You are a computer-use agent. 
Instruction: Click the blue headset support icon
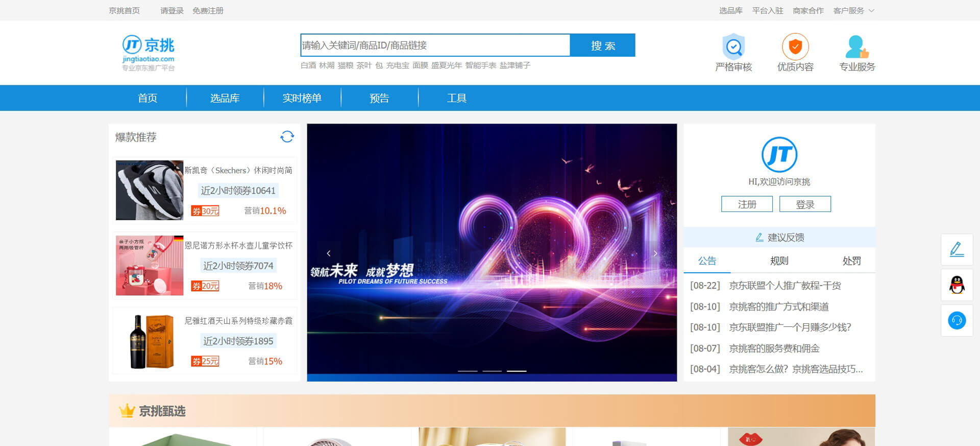957,321
